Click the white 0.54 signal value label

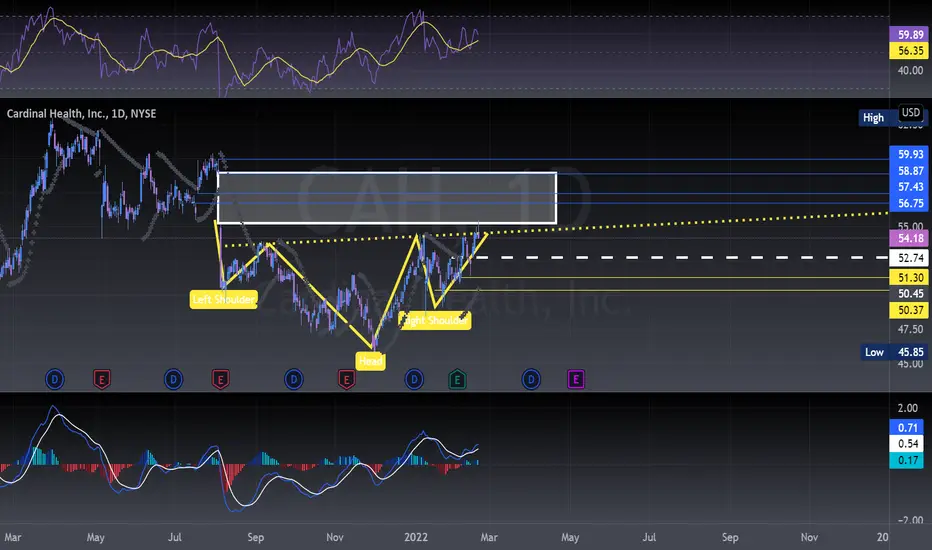(x=907, y=444)
